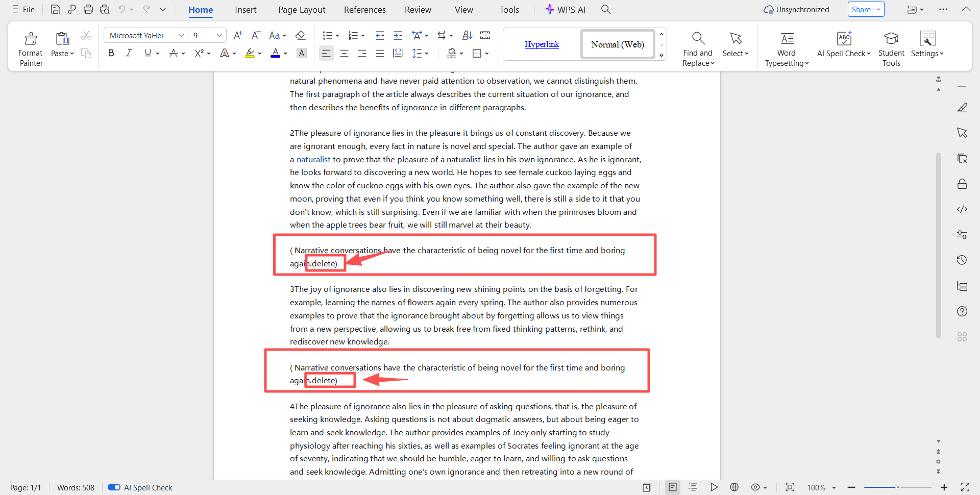Image resolution: width=980 pixels, height=495 pixels.
Task: Toggle the AI Spell Check switch in the status bar
Action: [114, 487]
